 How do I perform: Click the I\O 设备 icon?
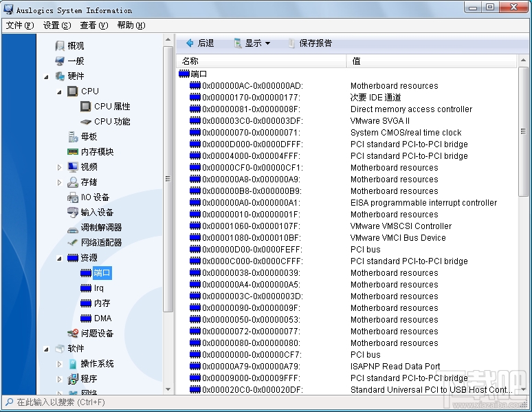coord(73,197)
